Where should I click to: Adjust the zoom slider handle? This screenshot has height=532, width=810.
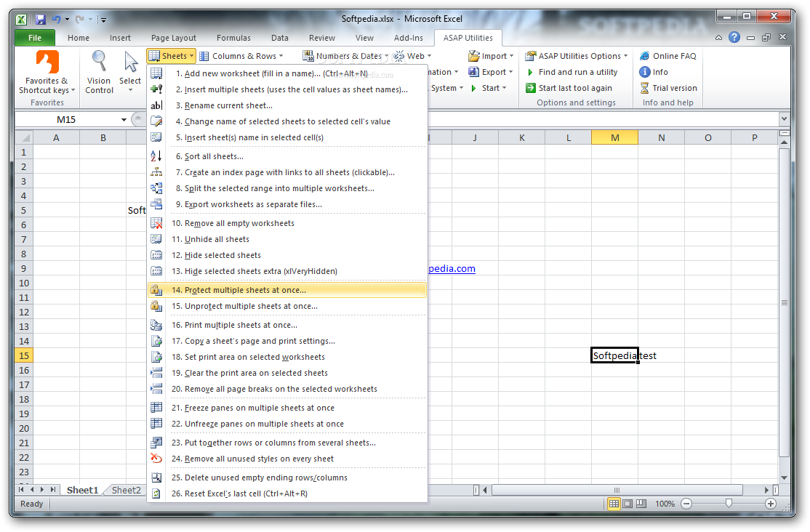(729, 503)
